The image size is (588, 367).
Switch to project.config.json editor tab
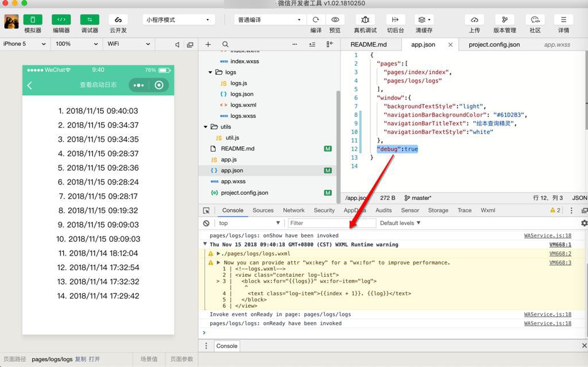494,44
